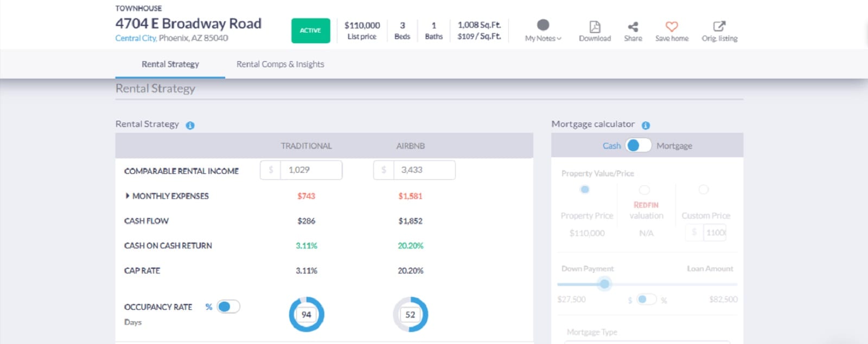This screenshot has height=344, width=868.
Task: Click the Airbnb rental income input field
Action: [424, 170]
